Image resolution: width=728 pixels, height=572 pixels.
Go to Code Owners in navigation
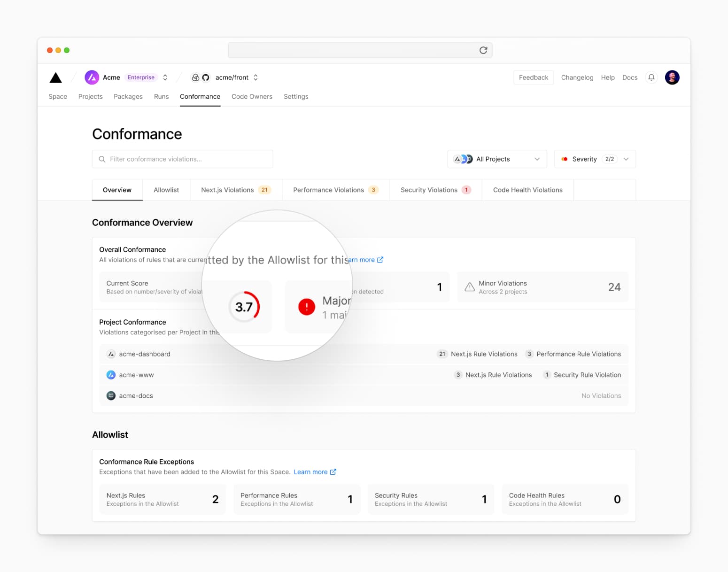[252, 97]
